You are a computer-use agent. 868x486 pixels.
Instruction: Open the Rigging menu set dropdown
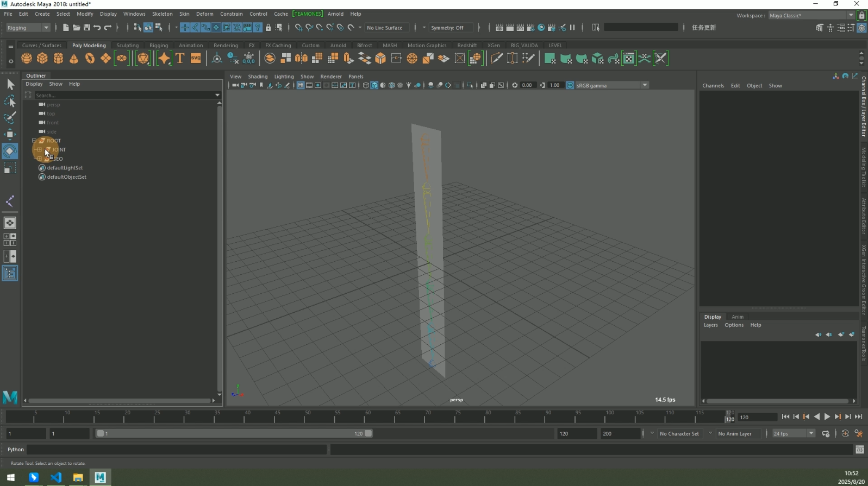pos(28,28)
